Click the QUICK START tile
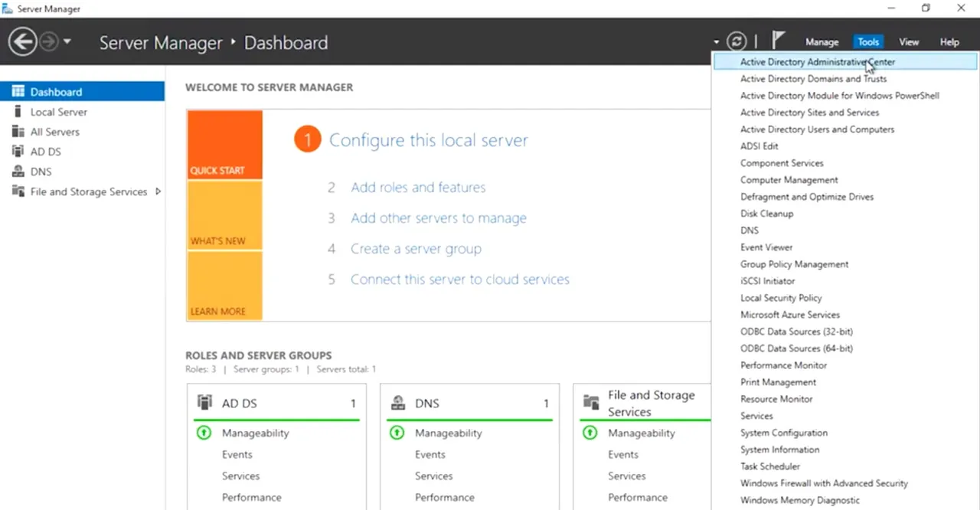Viewport: 980px width, 510px height. 224,145
